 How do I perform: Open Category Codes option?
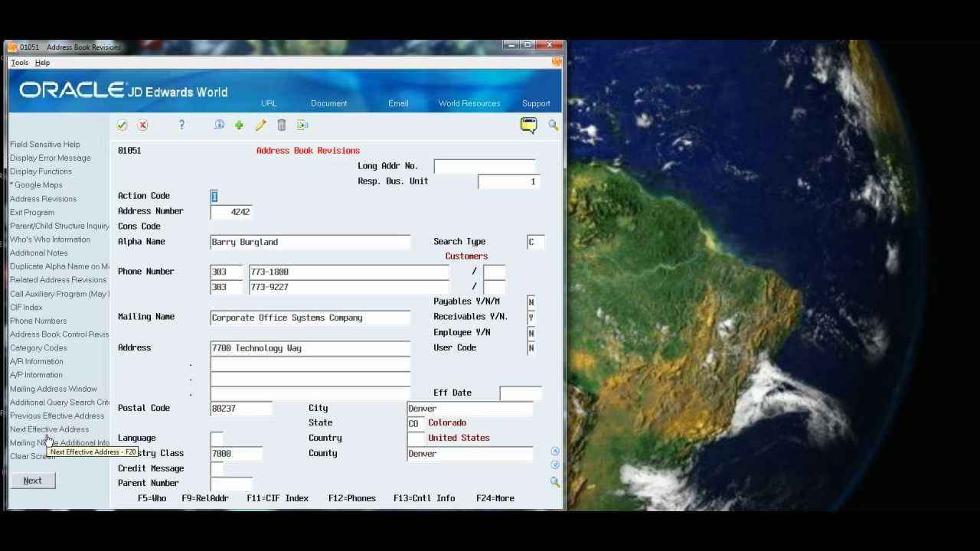tap(38, 348)
